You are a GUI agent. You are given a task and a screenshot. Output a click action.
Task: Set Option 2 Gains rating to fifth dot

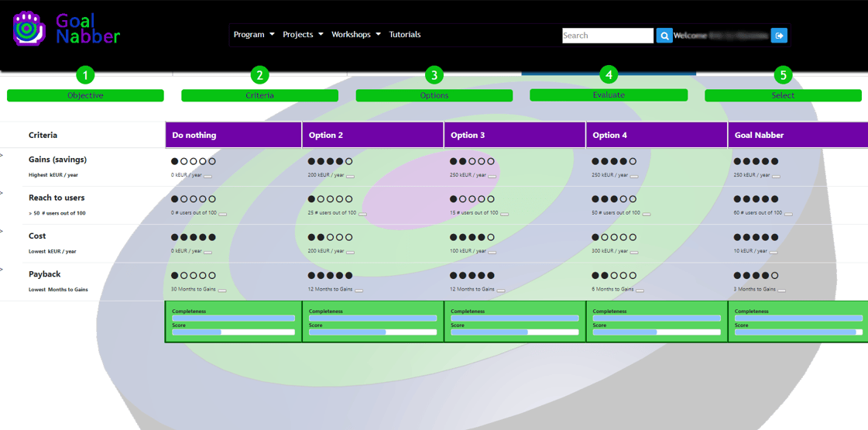pos(348,161)
